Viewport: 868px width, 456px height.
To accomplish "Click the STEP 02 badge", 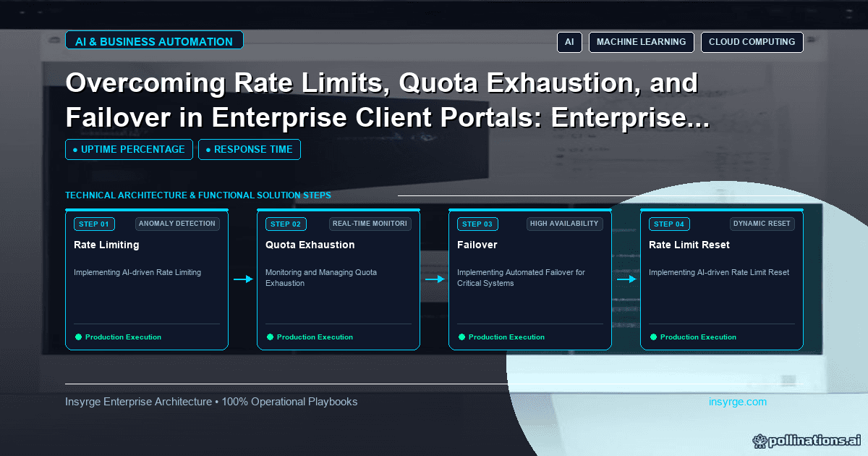I will tap(286, 224).
